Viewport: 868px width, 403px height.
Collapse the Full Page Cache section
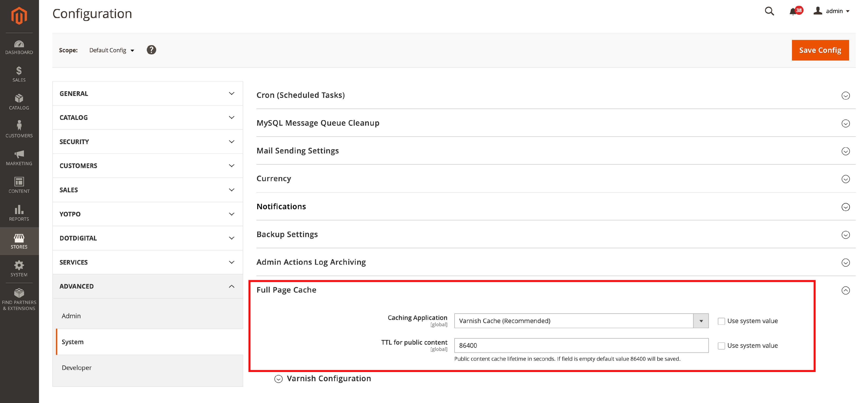coord(845,290)
